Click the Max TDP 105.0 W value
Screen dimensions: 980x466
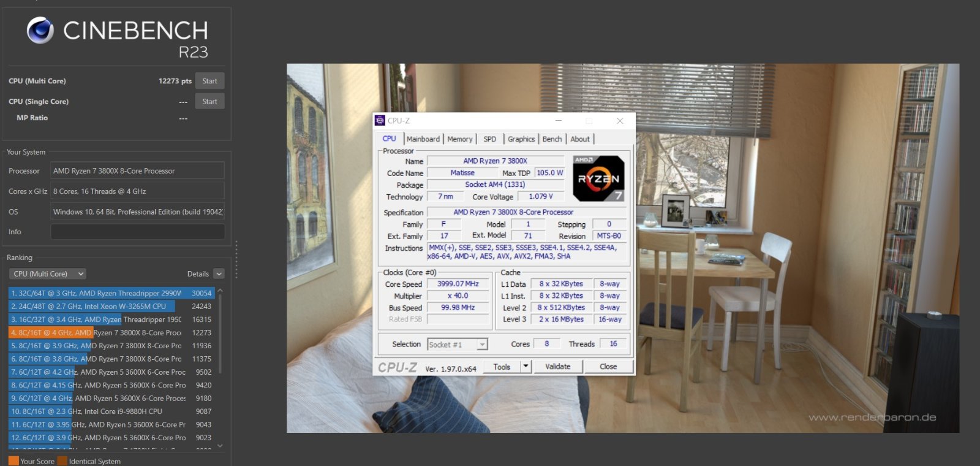pyautogui.click(x=549, y=173)
